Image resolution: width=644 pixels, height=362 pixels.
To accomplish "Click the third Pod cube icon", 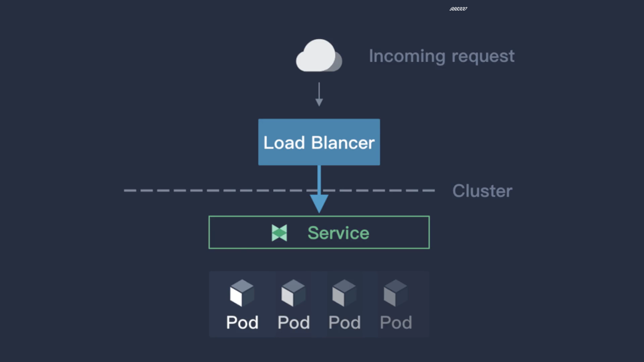I will click(x=344, y=293).
